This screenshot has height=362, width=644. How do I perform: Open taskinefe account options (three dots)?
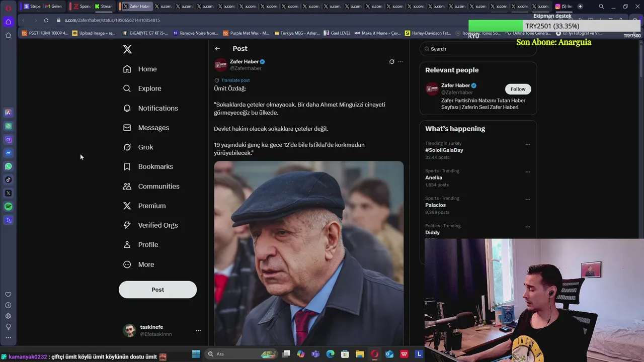(198, 330)
